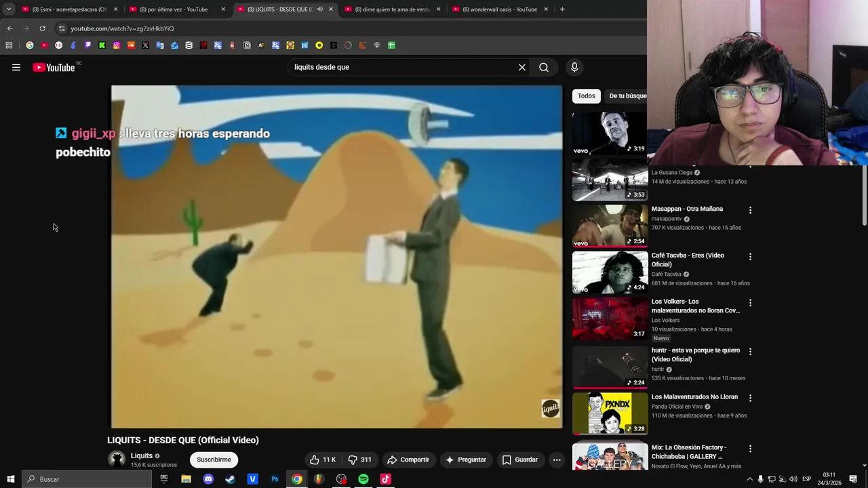Open the Windows notification center
Screen dimensions: 868x488
[x=853, y=479]
